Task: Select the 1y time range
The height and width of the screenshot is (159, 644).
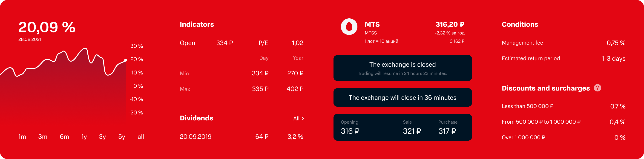Action: pos(84,137)
